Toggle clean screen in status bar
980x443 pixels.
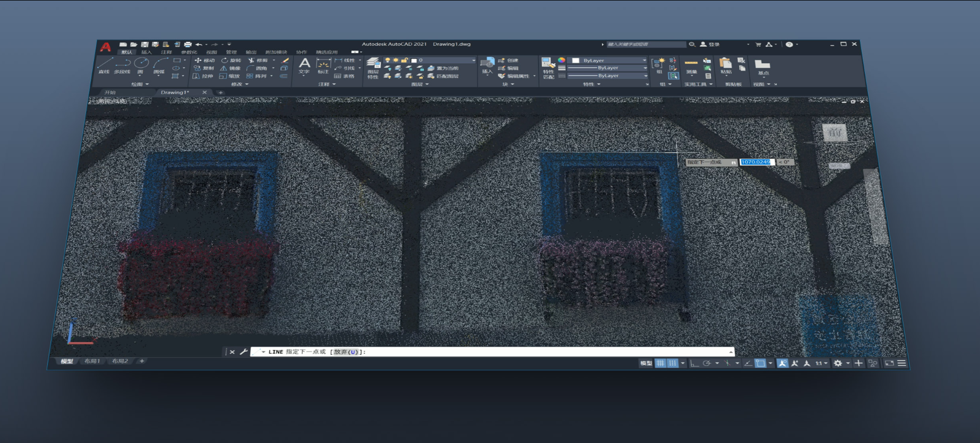click(x=889, y=363)
